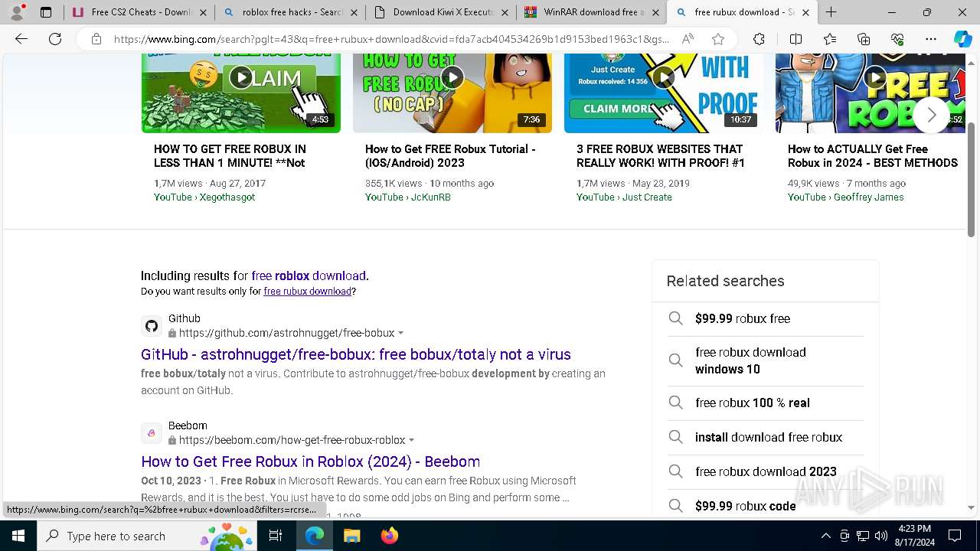Viewport: 980px width, 551px height.
Task: Open the volume control in system tray
Action: (x=881, y=536)
